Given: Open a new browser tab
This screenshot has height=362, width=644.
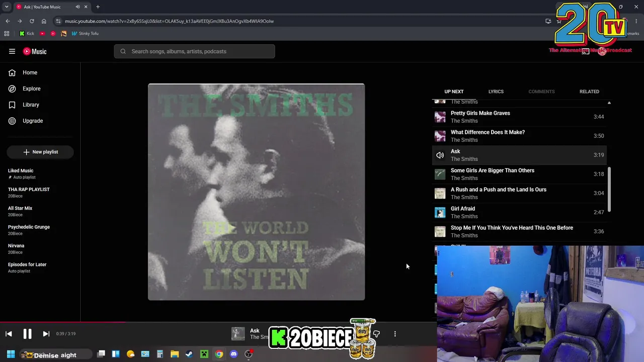Looking at the screenshot, I should (98, 7).
